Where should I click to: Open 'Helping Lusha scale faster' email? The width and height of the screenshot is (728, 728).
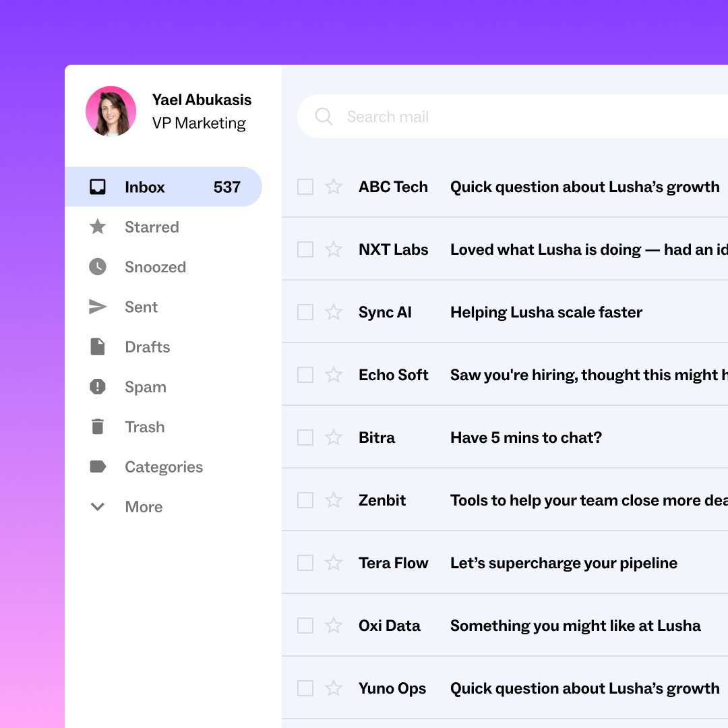546,313
